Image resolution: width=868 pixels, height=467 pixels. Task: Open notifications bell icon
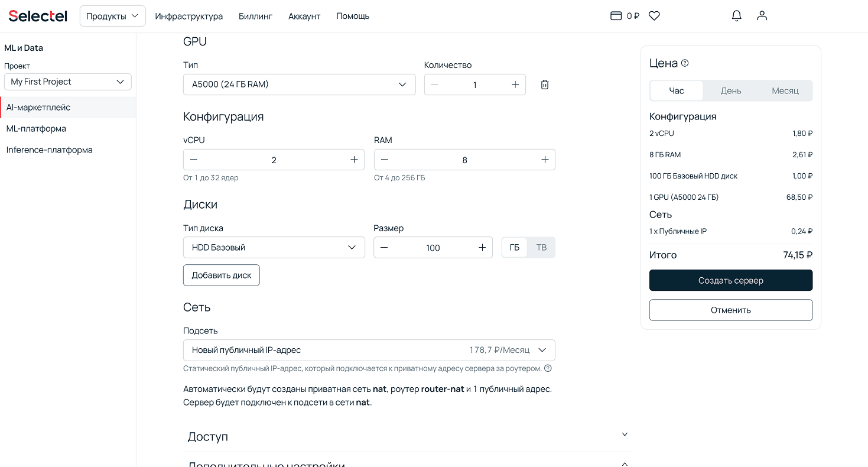pos(736,16)
